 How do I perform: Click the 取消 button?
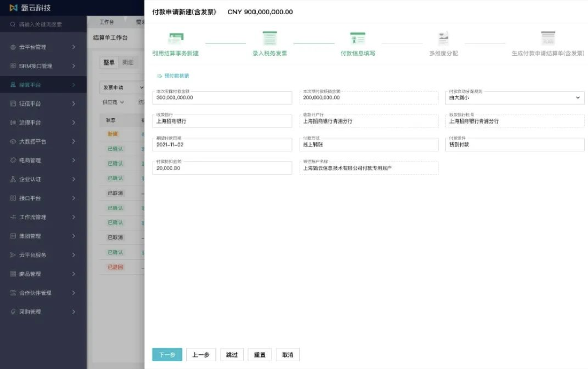pyautogui.click(x=288, y=355)
